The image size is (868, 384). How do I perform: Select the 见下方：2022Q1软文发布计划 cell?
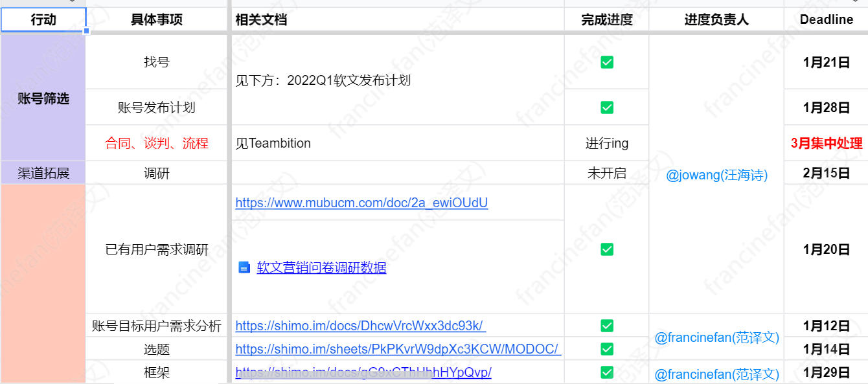coord(397,80)
